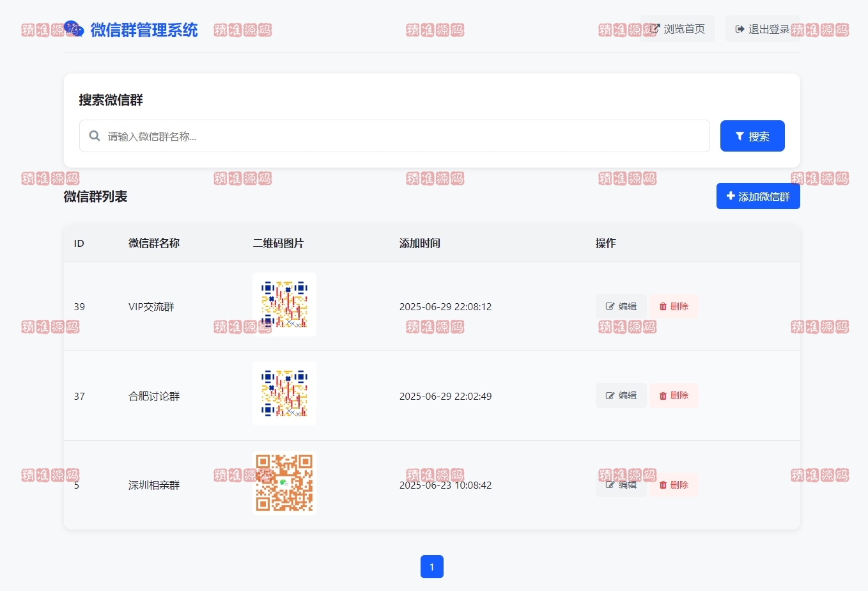
Task: Click the 添加时间 column header
Action: click(x=420, y=243)
